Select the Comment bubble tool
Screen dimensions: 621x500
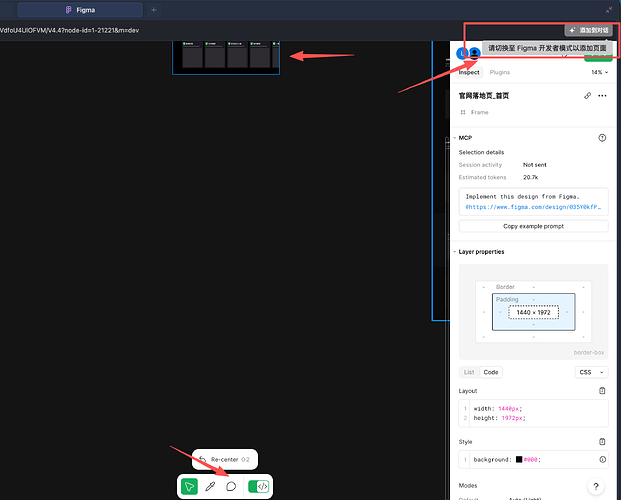[231, 486]
